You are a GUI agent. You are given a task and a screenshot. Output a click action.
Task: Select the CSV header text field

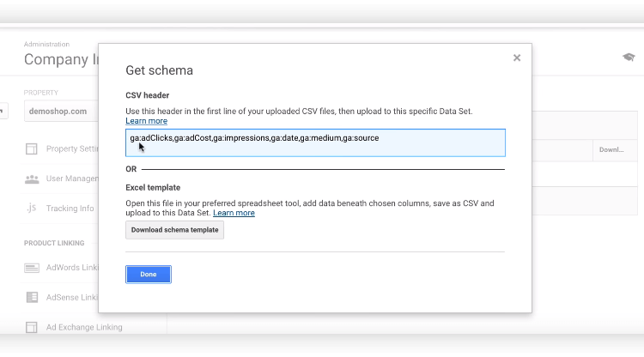pos(315,142)
